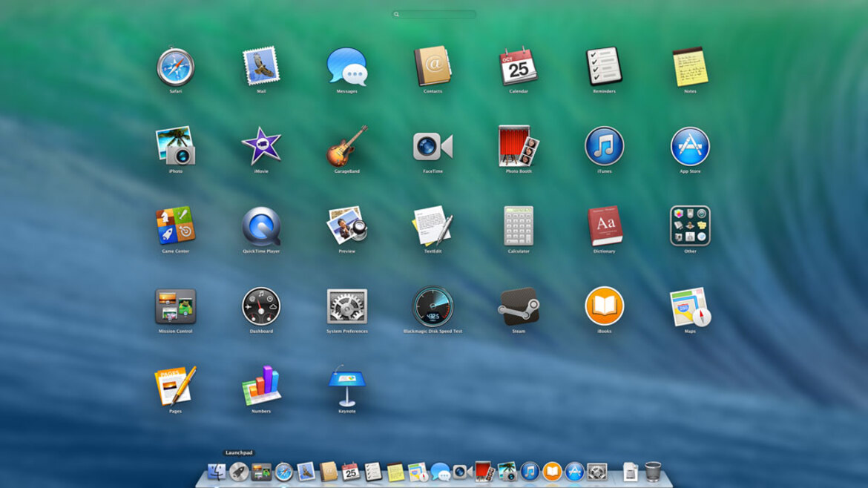Open FaceTime in the Launchpad grid
Viewport: 868px width, 488px height.
click(x=433, y=147)
